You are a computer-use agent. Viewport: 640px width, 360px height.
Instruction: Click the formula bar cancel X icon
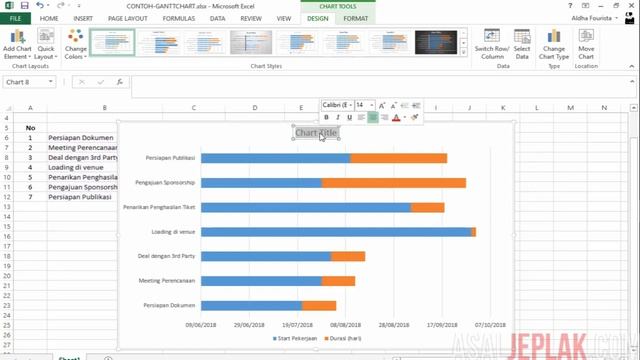pos(82,82)
